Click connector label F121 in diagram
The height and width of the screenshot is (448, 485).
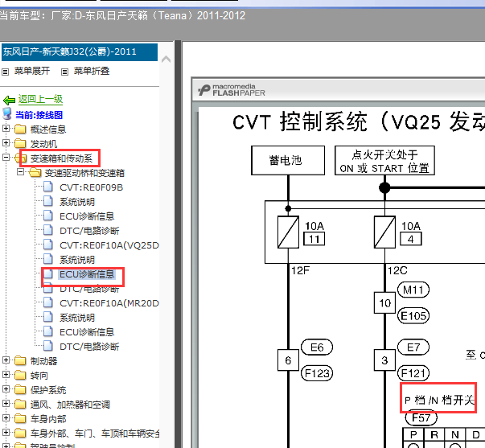click(413, 373)
